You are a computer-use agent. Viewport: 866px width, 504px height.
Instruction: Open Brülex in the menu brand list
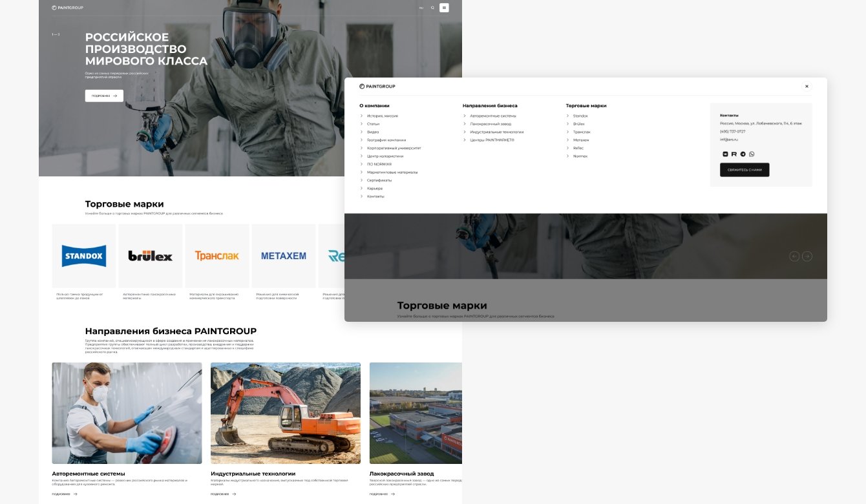tap(578, 124)
